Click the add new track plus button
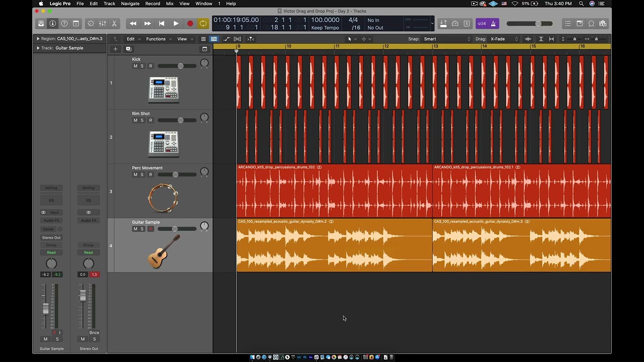 click(115, 49)
